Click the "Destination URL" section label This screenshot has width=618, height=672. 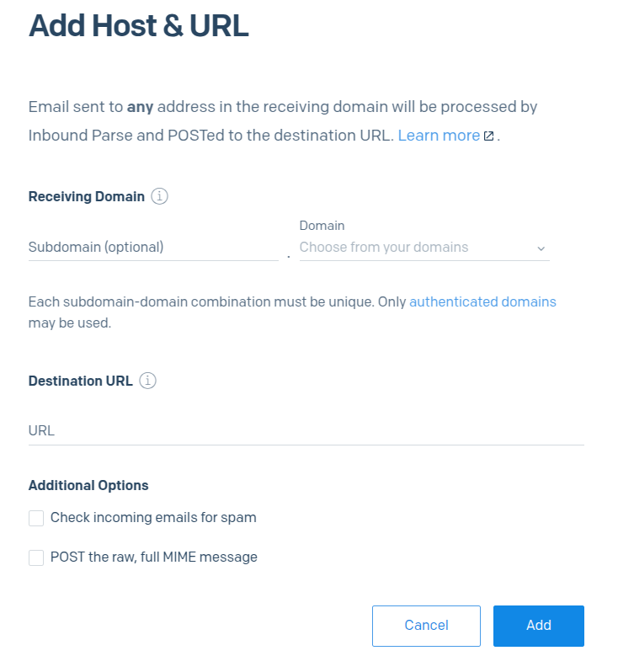81,381
